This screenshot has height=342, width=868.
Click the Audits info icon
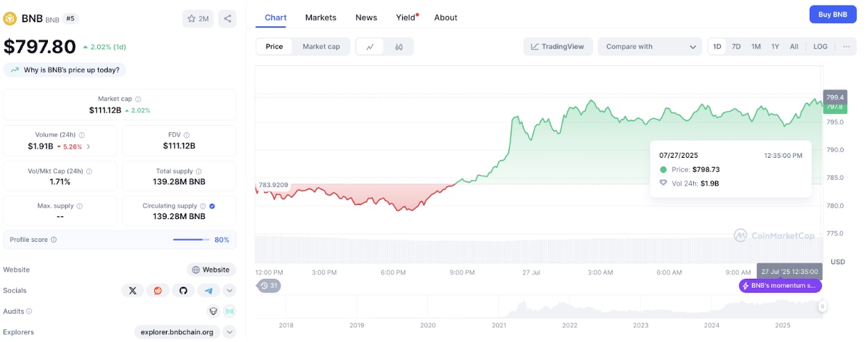click(x=29, y=311)
